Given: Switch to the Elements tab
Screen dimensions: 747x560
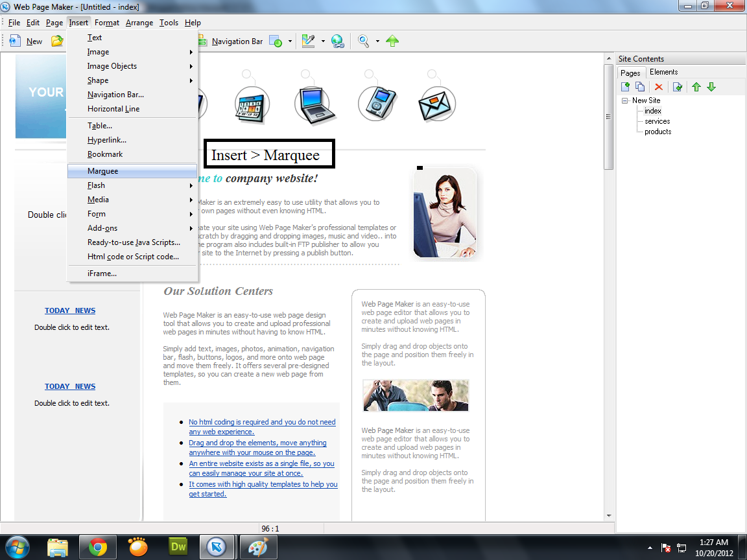Looking at the screenshot, I should [663, 72].
